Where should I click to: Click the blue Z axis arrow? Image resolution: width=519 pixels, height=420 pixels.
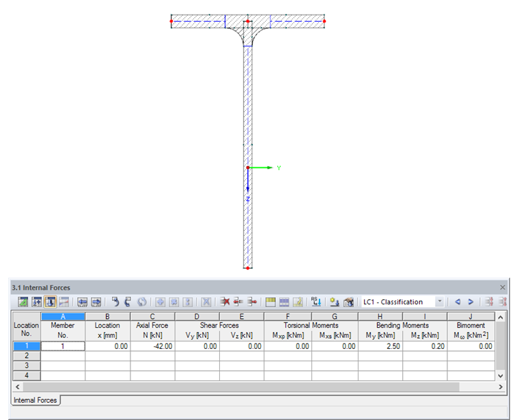point(248,180)
